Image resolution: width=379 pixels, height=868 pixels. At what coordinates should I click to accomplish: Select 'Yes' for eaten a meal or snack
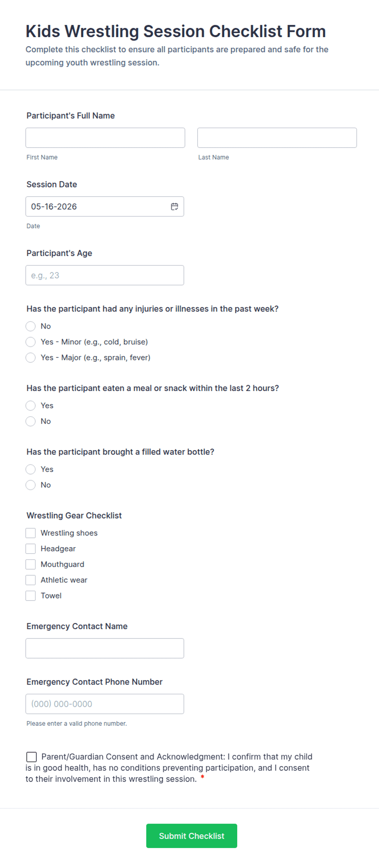coord(31,406)
